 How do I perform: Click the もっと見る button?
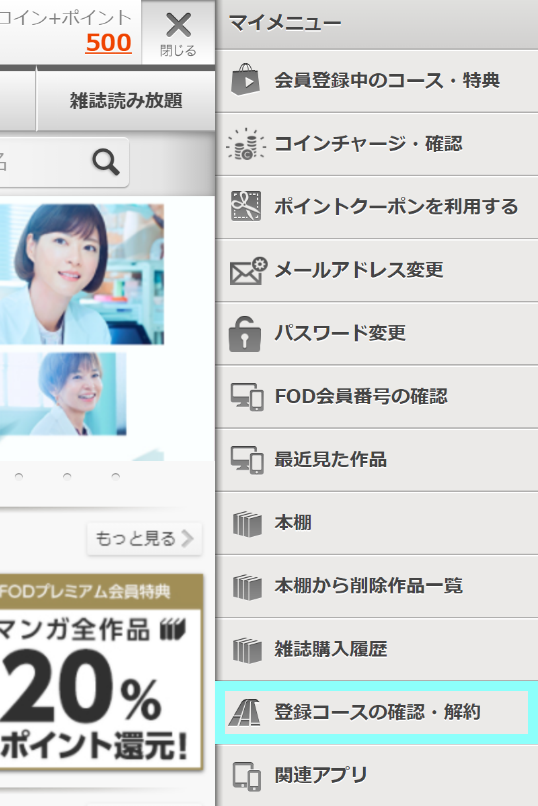(144, 539)
